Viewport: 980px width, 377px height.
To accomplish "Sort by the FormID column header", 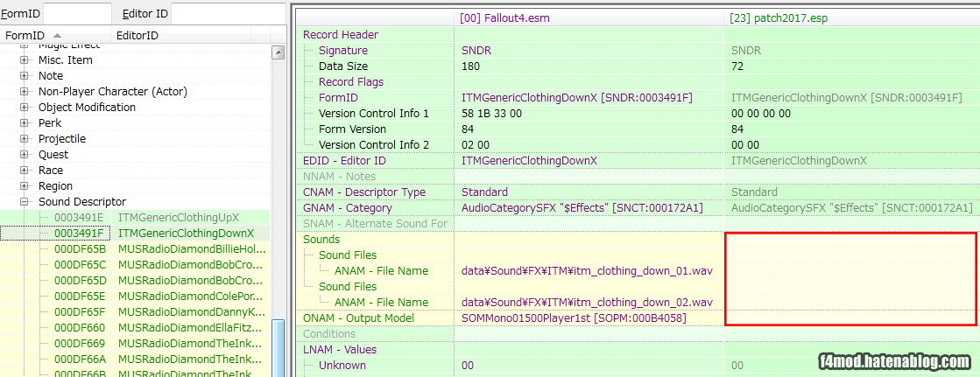I will (x=55, y=36).
